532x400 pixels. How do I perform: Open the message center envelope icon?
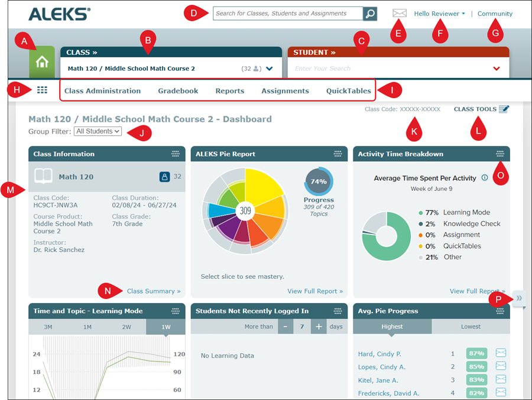coord(400,14)
